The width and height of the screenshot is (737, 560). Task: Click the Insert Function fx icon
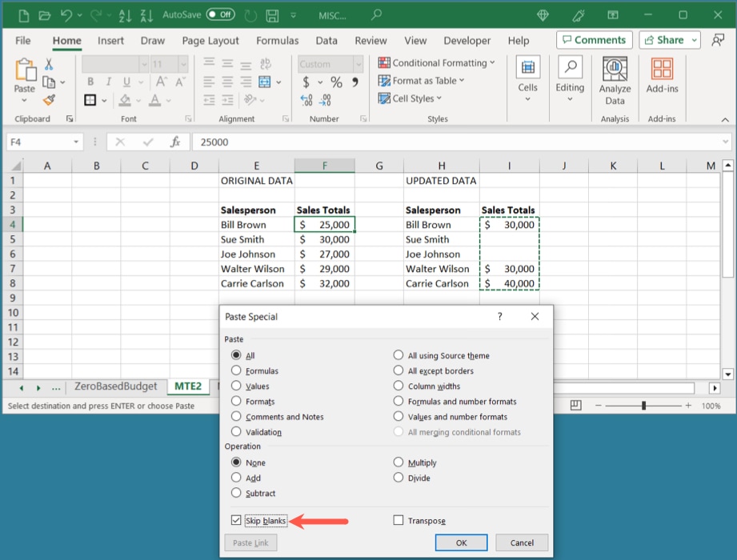175,142
